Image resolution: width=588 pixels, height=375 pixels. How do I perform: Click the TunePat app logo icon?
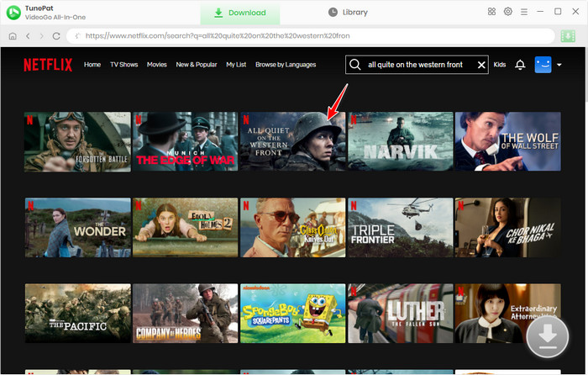pyautogui.click(x=13, y=13)
